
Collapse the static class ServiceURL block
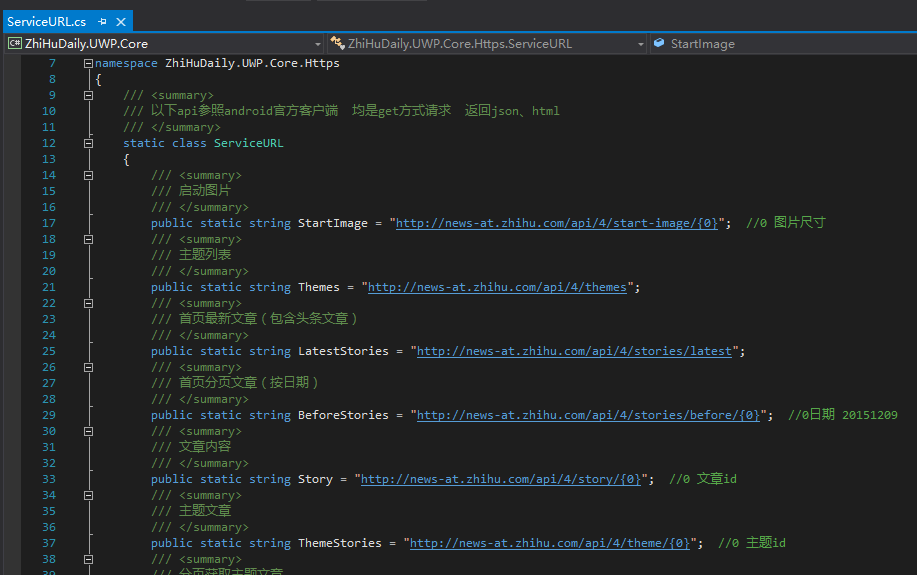89,143
